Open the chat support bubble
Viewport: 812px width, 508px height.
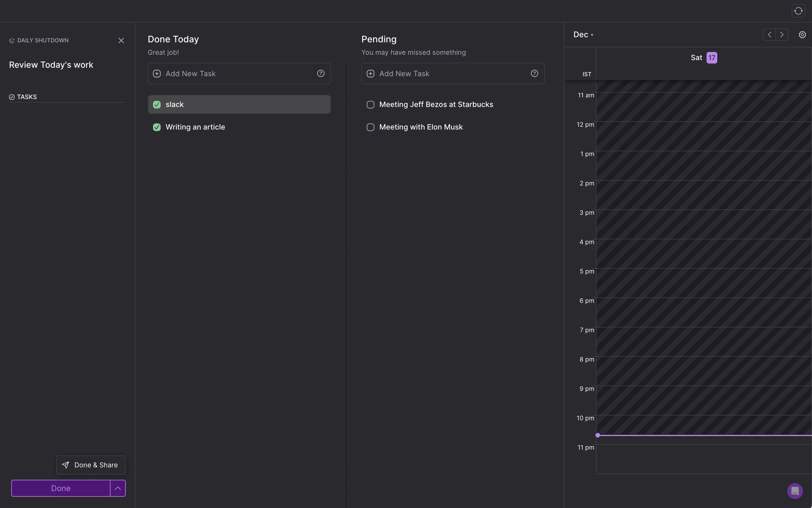795,491
